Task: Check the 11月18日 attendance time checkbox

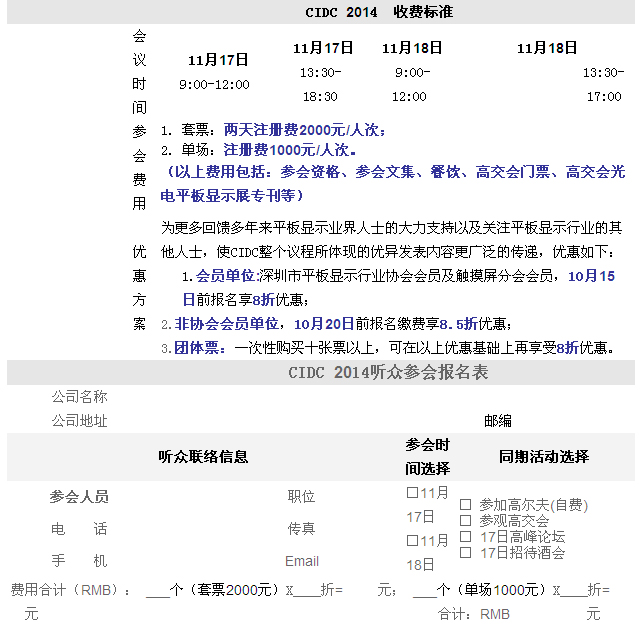Action: point(412,541)
